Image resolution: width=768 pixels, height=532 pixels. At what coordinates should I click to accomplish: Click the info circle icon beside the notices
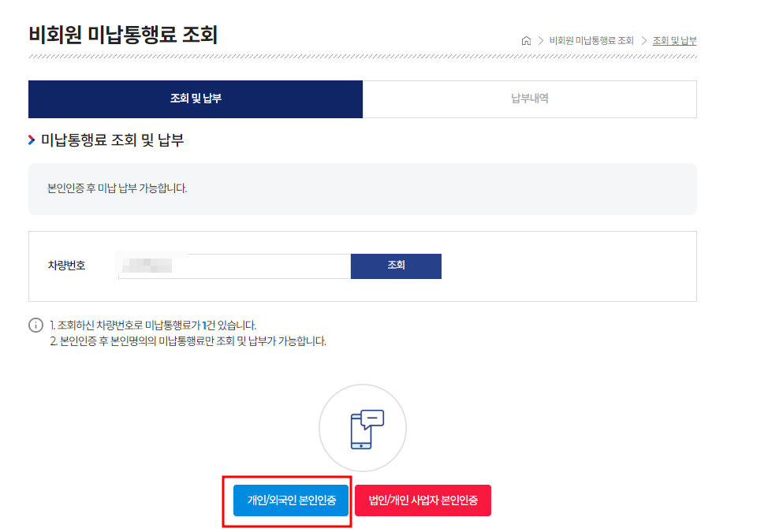click(35, 325)
